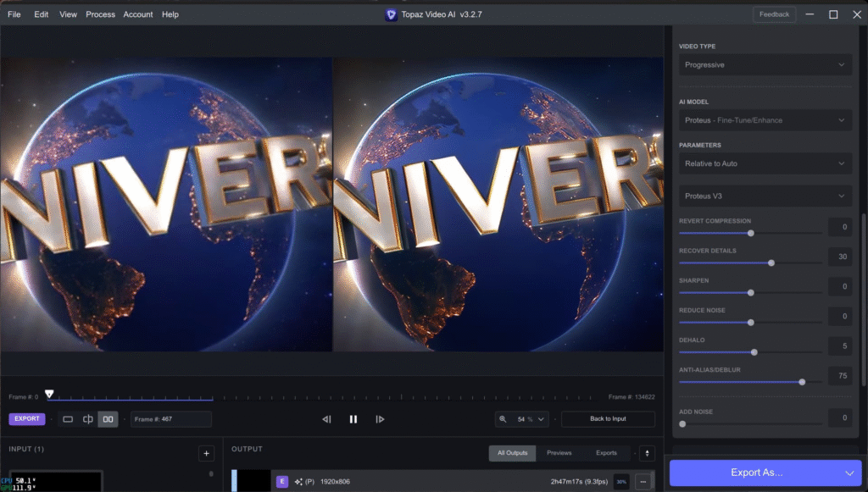Open the Process menu

pos(100,14)
